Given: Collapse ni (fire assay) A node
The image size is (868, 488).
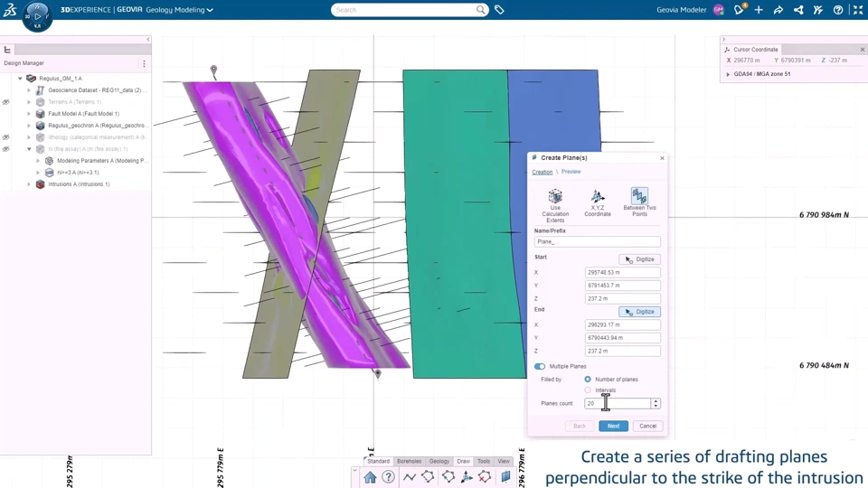Looking at the screenshot, I should 29,149.
